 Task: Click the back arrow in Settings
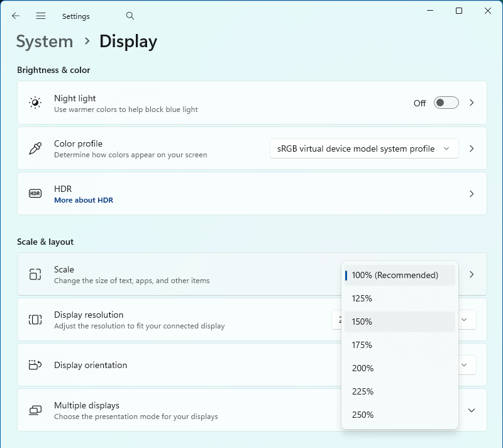16,16
